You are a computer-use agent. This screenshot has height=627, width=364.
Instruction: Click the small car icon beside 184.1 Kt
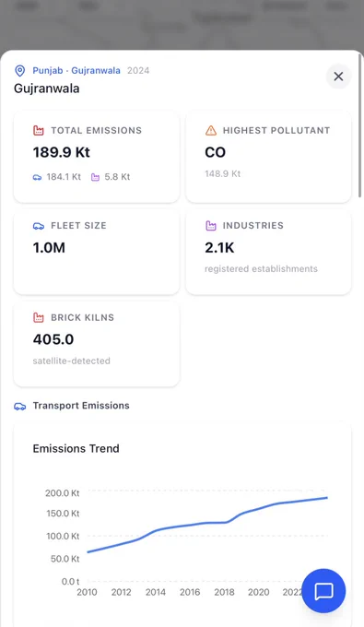[x=37, y=177]
